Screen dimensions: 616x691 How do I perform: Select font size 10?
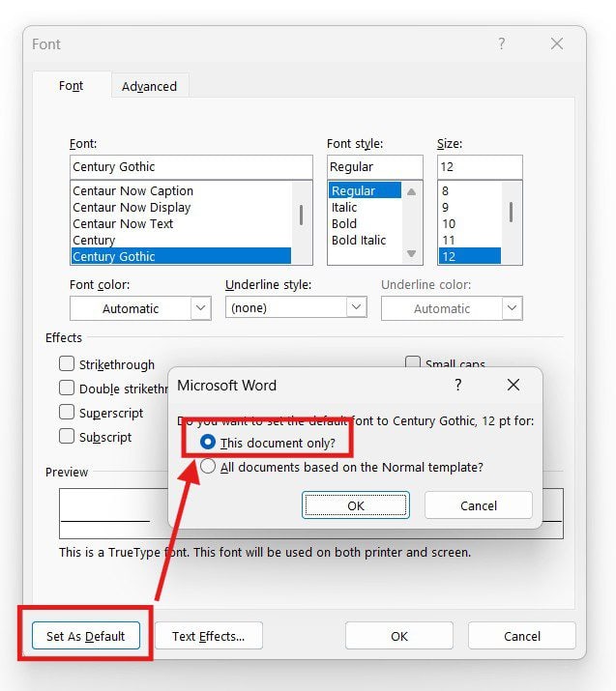click(470, 223)
